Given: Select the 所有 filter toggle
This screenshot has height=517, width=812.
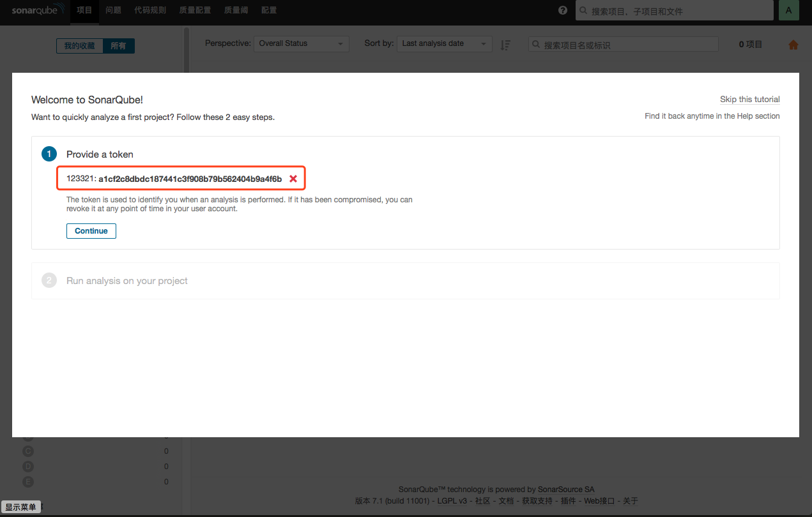Looking at the screenshot, I should coord(119,46).
